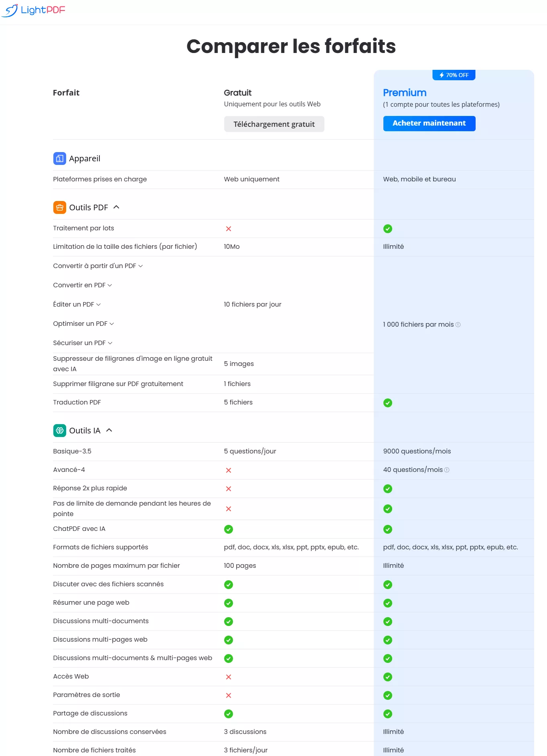This screenshot has height=756, width=547.
Task: Expand the Convertir en PDF list
Action: 110,285
